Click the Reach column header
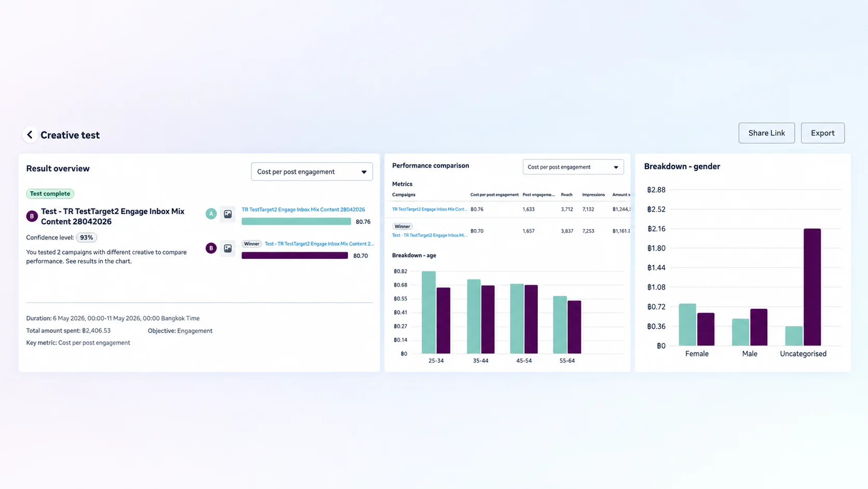The height and width of the screenshot is (489, 868). (x=566, y=195)
